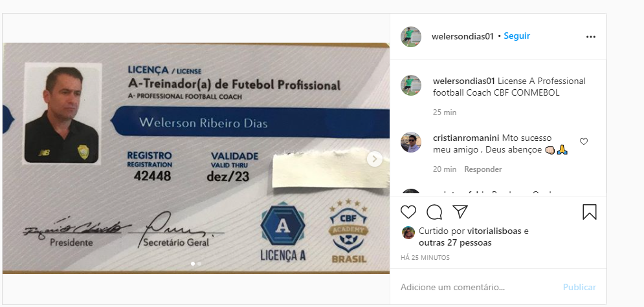Go to next photo with arrow button
Screen dimensions: 644x307
[375, 159]
